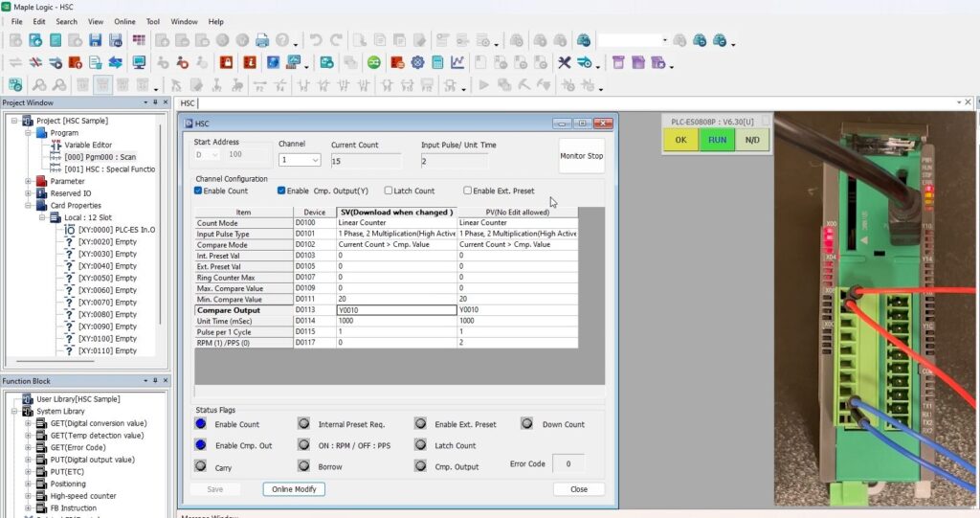Screen dimensions: 980x518
Task: Select [XY:0000] PLC-ES In.O tree item
Action: [x=116, y=230]
